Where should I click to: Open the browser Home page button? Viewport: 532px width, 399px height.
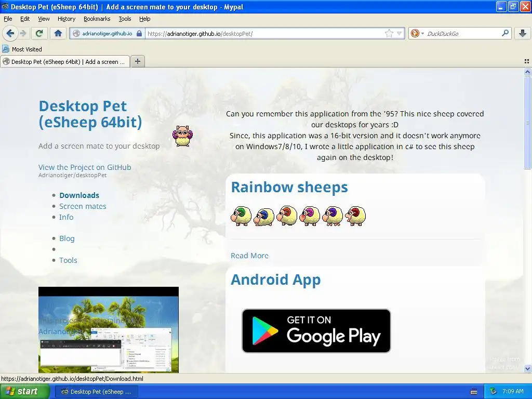pos(58,33)
